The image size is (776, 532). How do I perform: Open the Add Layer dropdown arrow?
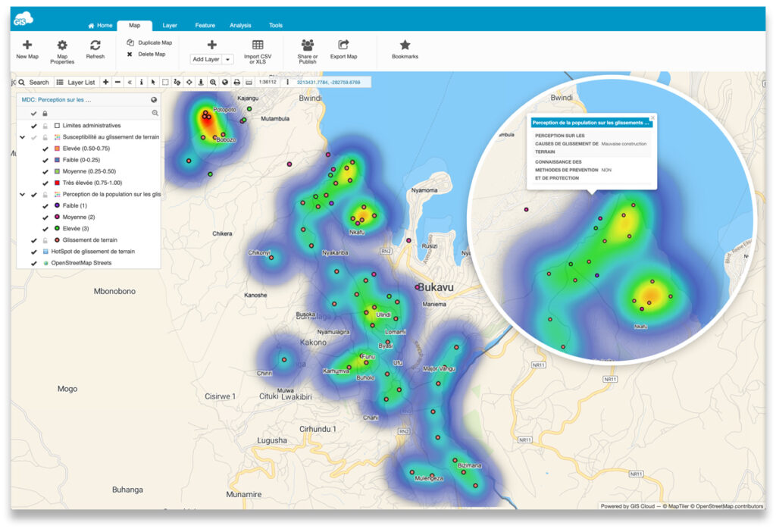click(228, 59)
